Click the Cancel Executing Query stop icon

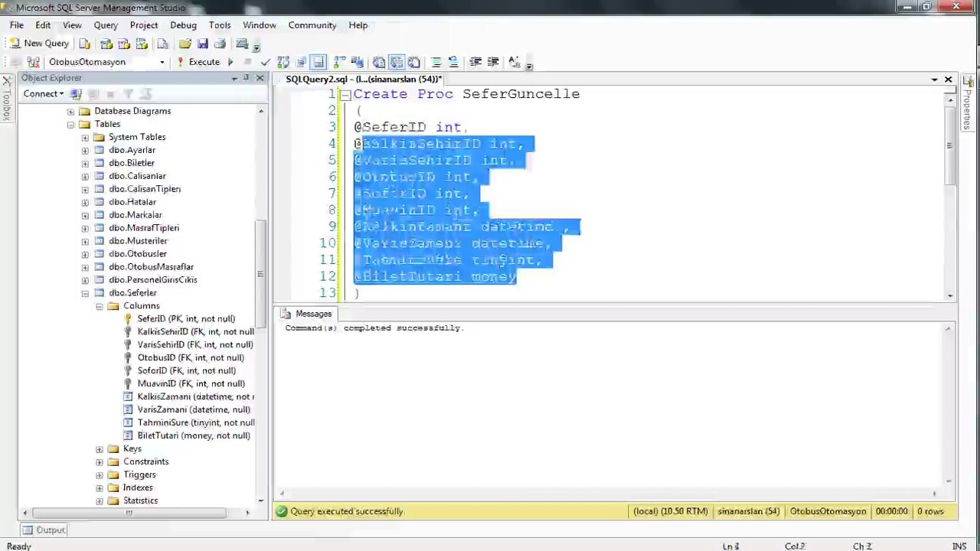pos(247,62)
